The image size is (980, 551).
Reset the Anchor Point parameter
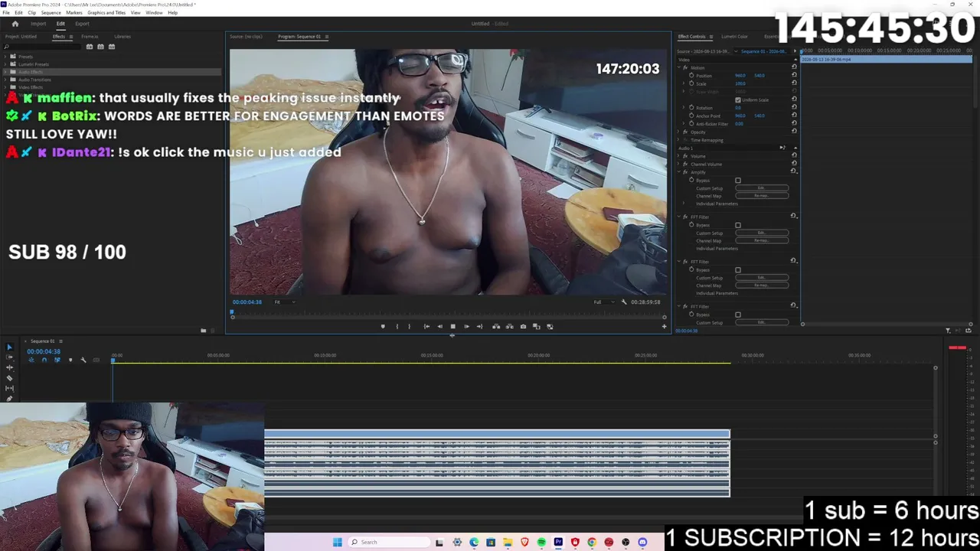click(794, 116)
